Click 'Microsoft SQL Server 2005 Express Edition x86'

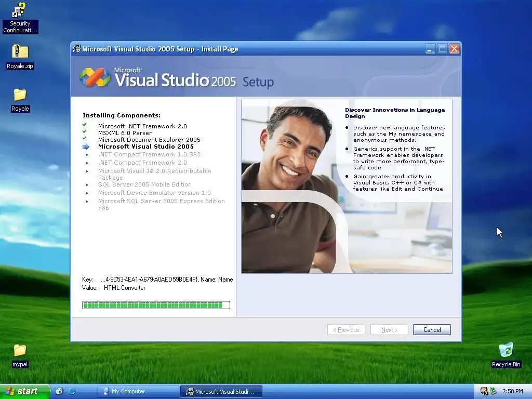(162, 204)
